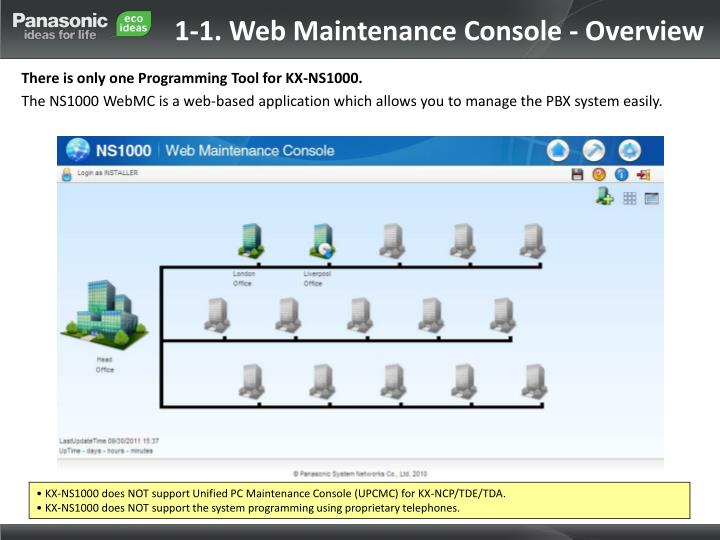Click the blue information icon
This screenshot has height=540, width=720.
(621, 174)
